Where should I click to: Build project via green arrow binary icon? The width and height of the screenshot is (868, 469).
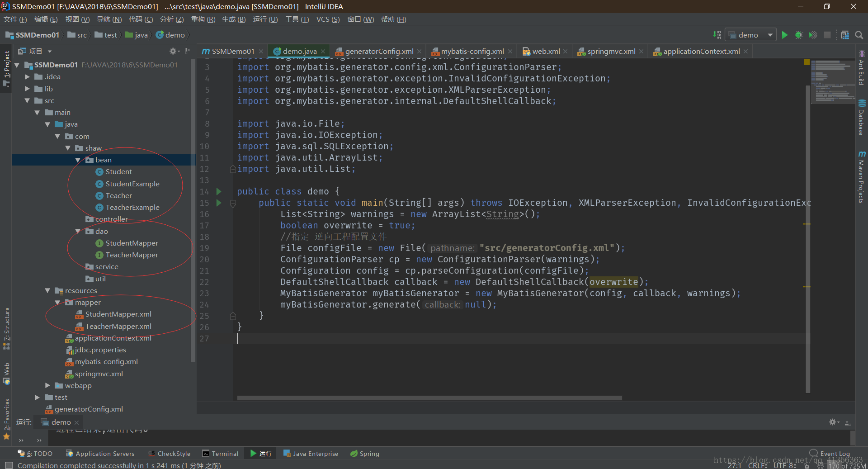coord(717,35)
